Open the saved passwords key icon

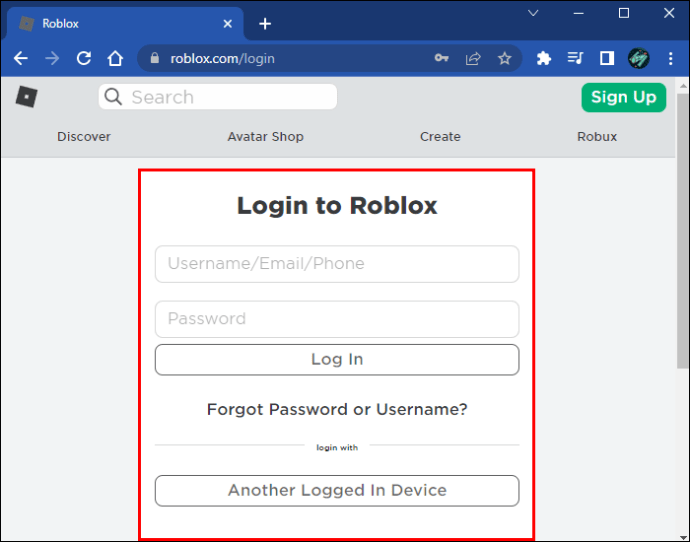coord(441,58)
